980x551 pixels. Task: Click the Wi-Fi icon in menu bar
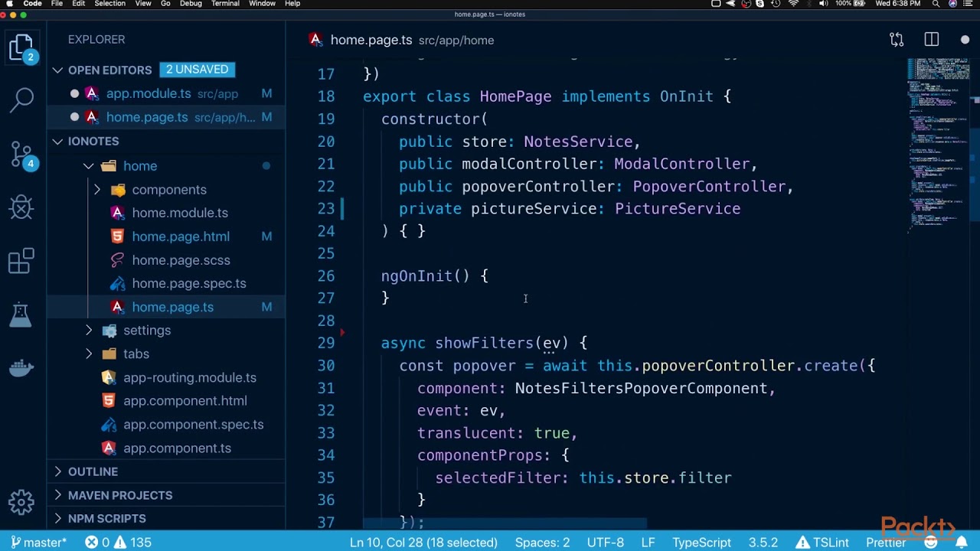[x=794, y=4]
